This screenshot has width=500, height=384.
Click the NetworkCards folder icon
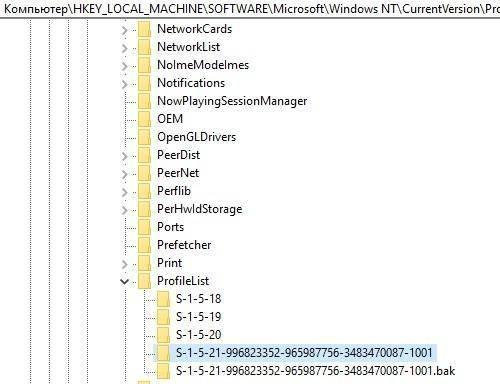(x=144, y=29)
